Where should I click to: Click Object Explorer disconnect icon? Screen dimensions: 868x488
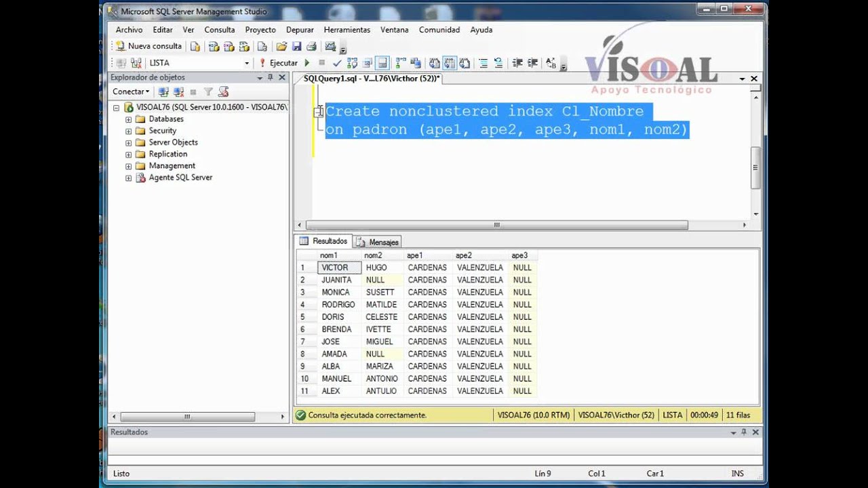click(178, 91)
